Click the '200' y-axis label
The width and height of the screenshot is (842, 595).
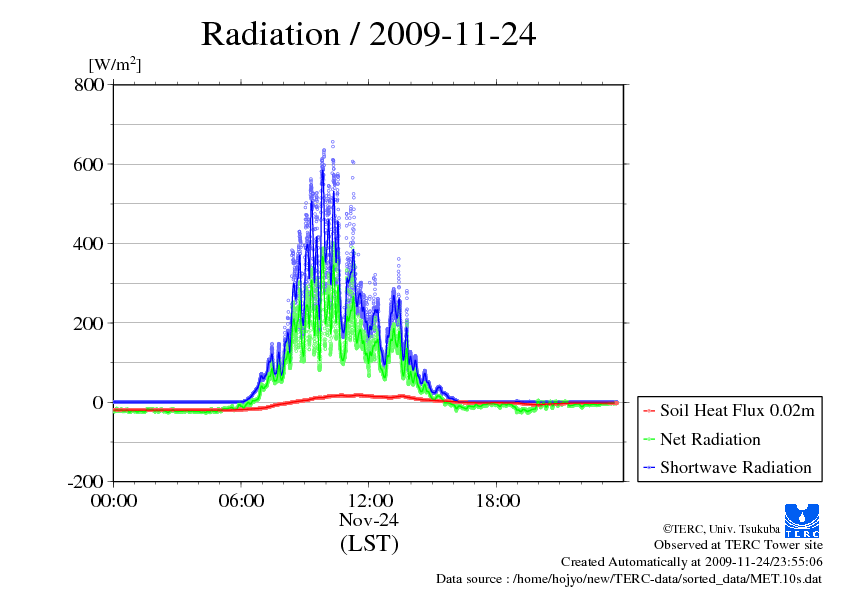(x=89, y=323)
